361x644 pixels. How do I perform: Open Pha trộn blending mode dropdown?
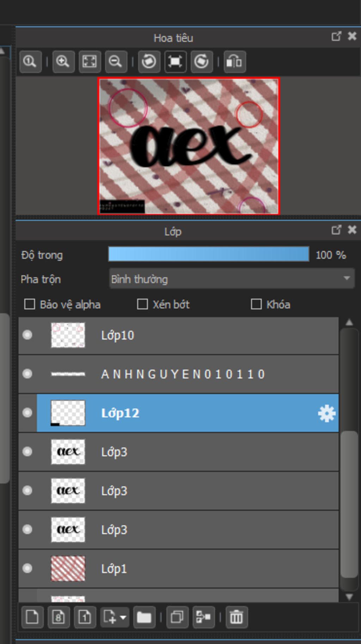tap(232, 279)
